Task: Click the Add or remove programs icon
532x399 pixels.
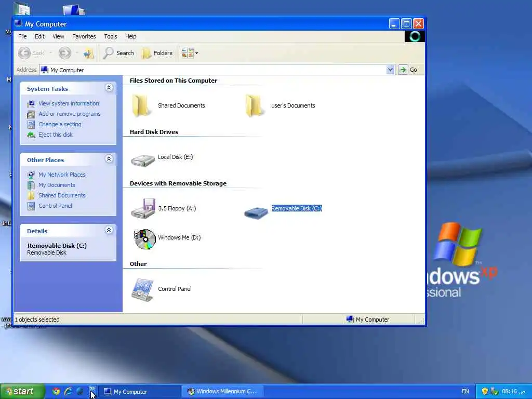Action: coord(31,114)
